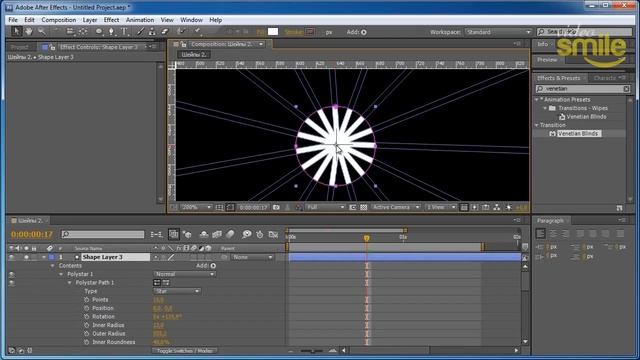Toggle Auto-keyframe stopwatch in timeline header

point(260,234)
